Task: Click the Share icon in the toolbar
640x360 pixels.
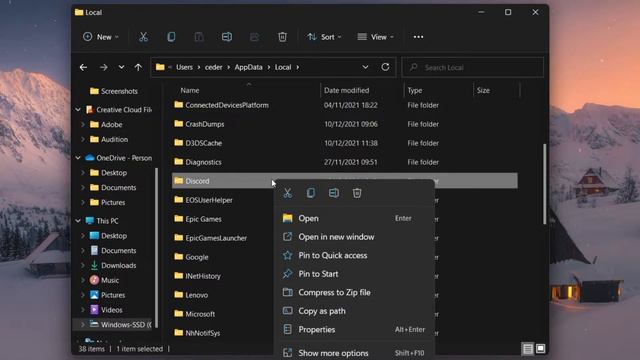Action: click(x=255, y=37)
